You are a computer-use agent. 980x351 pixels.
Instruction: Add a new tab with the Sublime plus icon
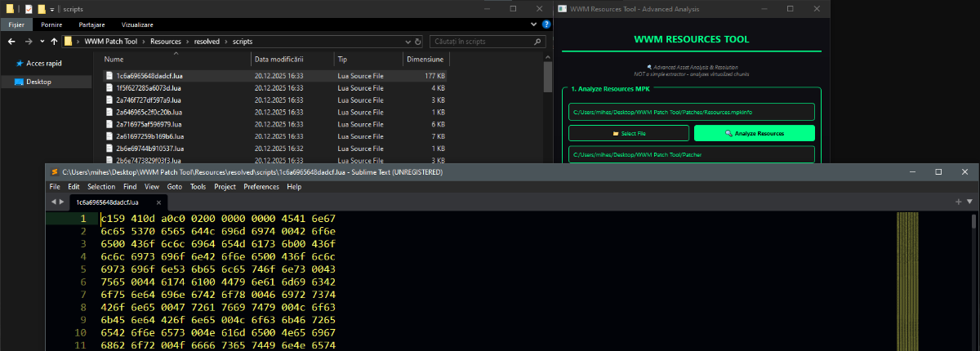coord(958,202)
